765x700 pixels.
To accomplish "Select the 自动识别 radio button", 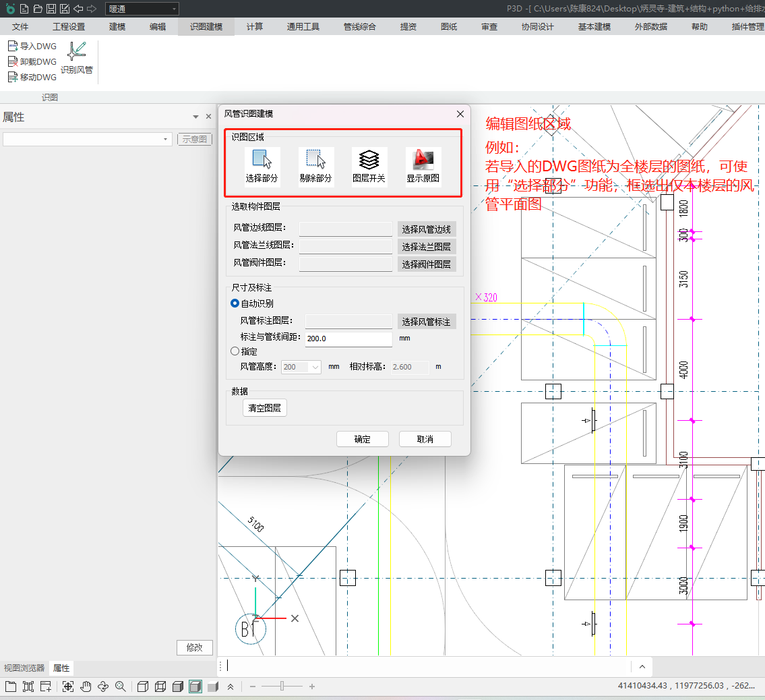I will tap(235, 303).
